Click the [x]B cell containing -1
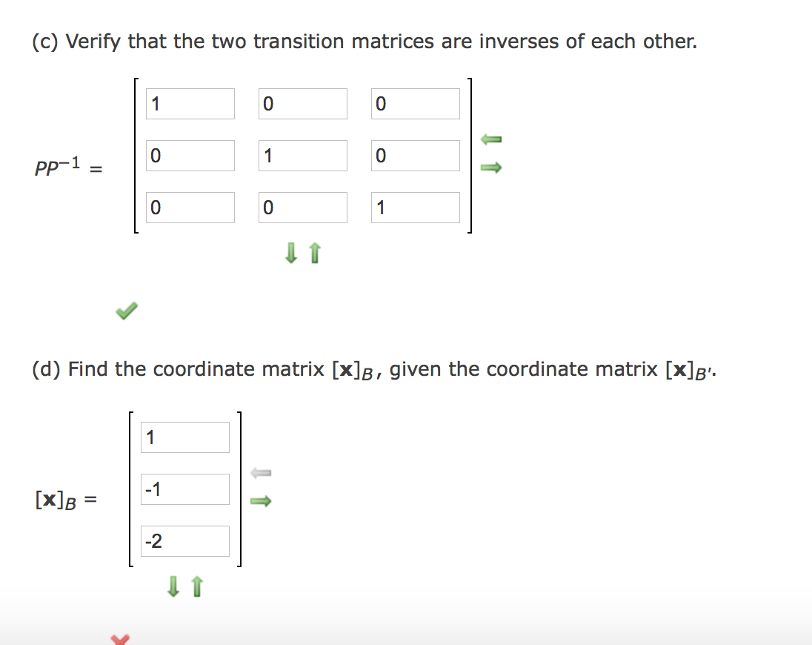 (184, 489)
